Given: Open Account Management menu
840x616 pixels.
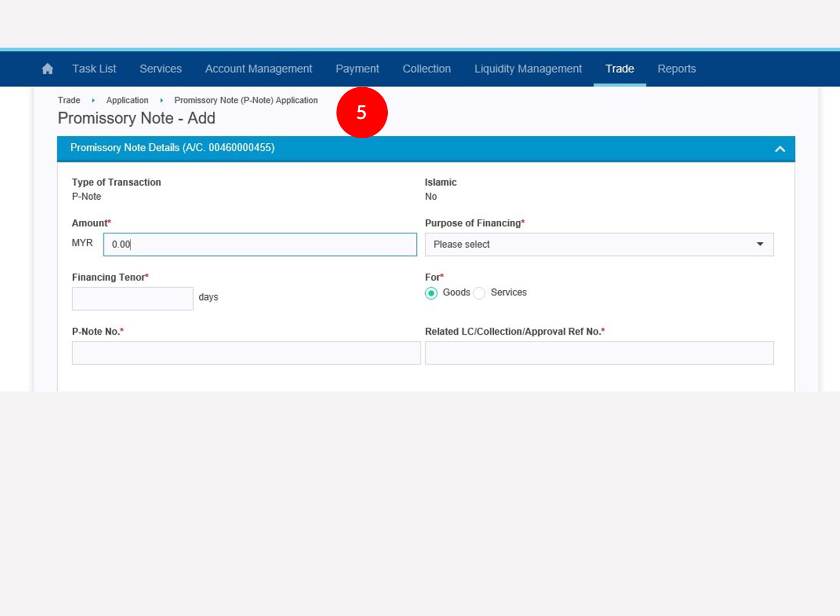Looking at the screenshot, I should (x=259, y=69).
